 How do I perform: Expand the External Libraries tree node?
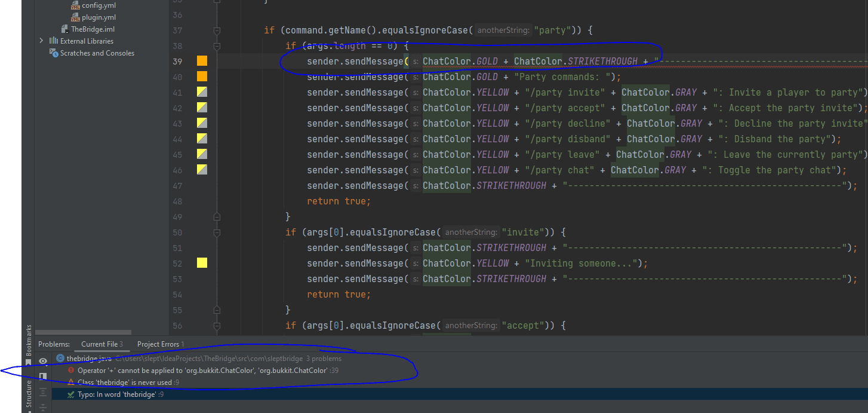point(41,41)
